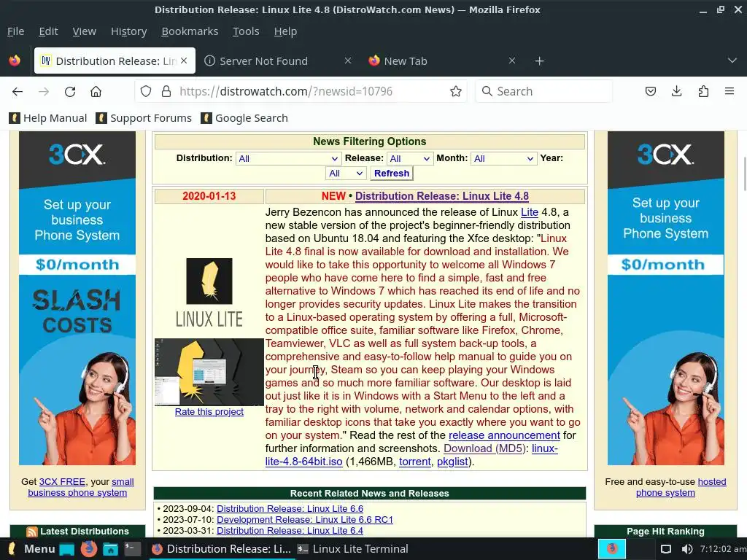Image resolution: width=747 pixels, height=560 pixels.
Task: Open Distribution Release: Linux Lite 6.6 link
Action: pyautogui.click(x=290, y=508)
